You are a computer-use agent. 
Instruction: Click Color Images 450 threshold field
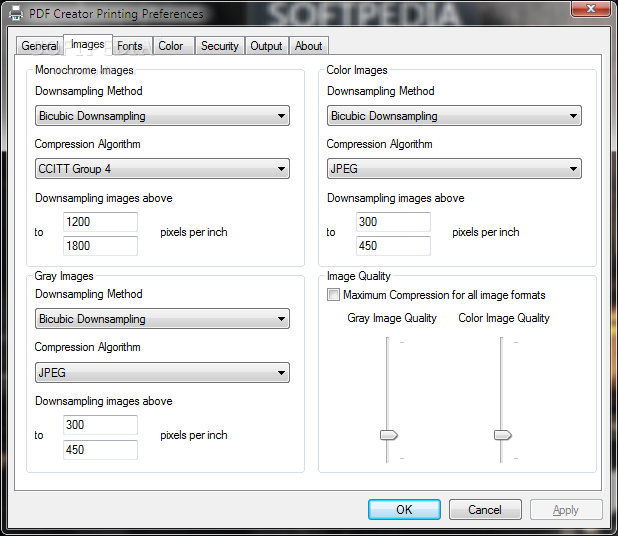click(393, 246)
